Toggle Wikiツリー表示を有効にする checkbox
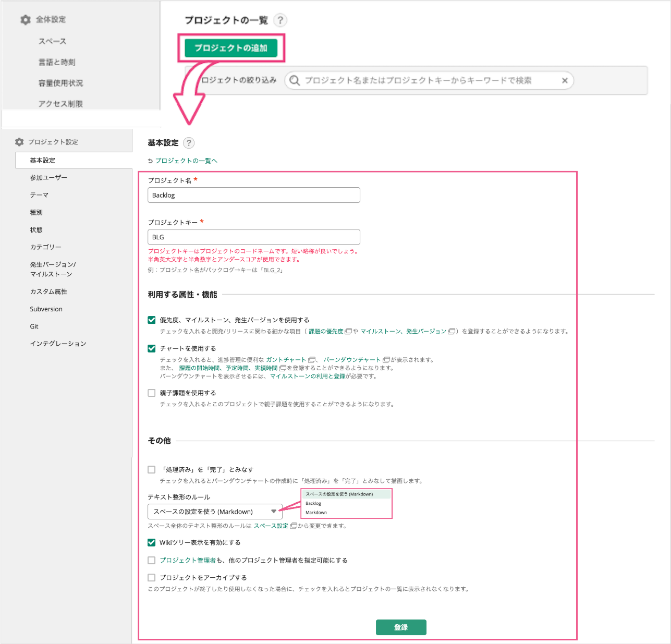 (x=152, y=543)
